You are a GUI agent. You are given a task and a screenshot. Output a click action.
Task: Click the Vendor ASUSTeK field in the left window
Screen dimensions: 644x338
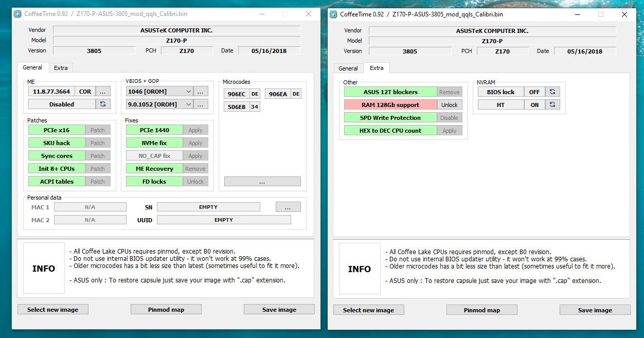(176, 30)
